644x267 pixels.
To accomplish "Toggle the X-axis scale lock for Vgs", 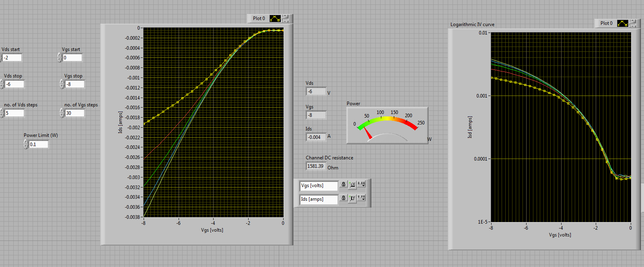I will [343, 184].
